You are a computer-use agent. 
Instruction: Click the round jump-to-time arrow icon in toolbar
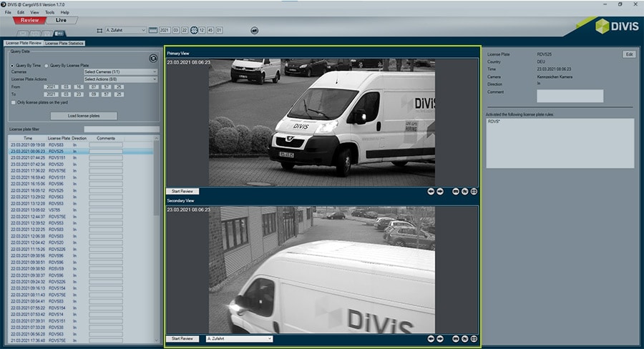point(255,30)
